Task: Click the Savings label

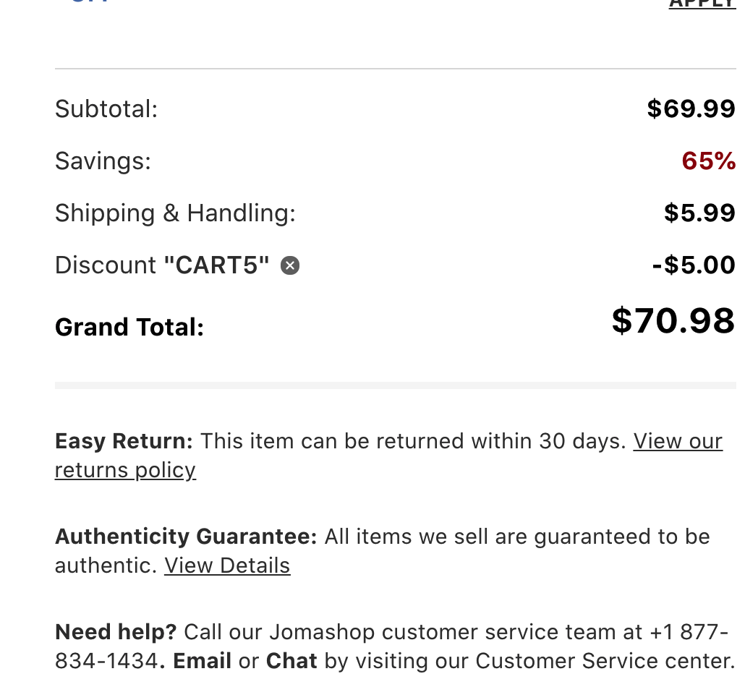Action: coord(103,161)
